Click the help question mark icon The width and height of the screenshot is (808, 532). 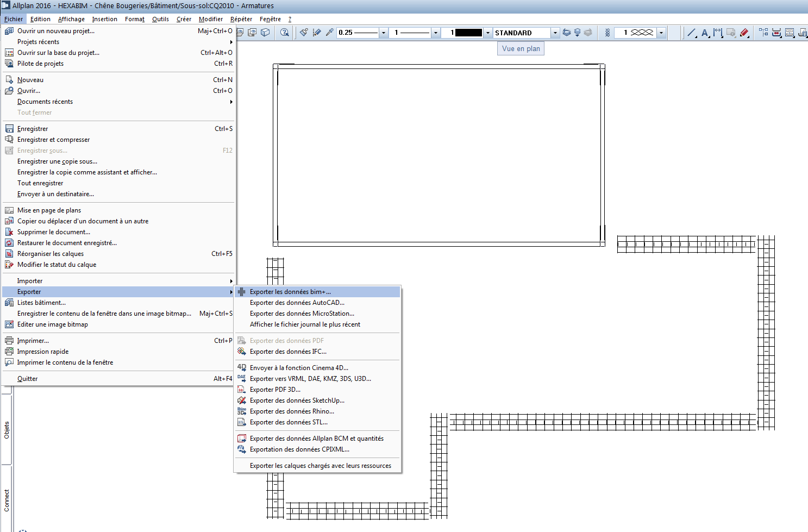(x=285, y=33)
